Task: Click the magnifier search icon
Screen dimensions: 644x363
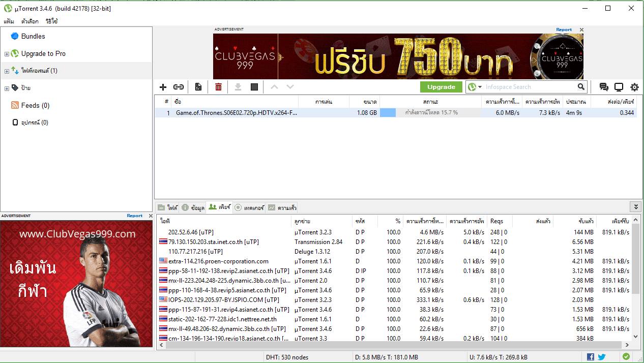Action: (x=581, y=87)
